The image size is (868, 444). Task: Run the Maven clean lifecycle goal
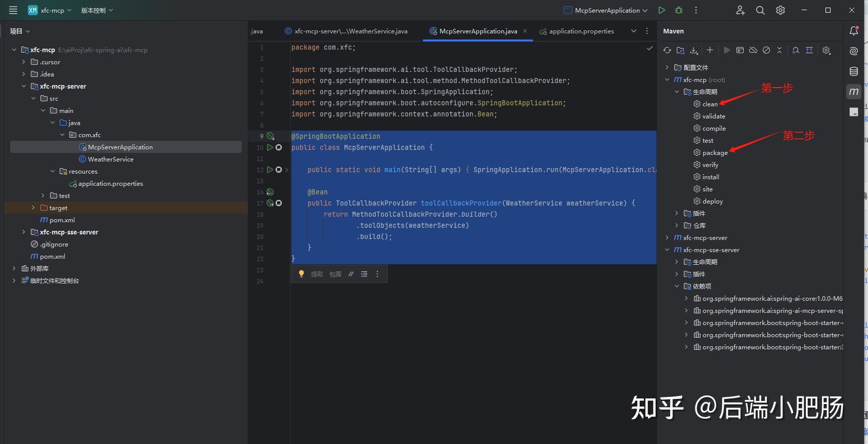[x=710, y=104]
